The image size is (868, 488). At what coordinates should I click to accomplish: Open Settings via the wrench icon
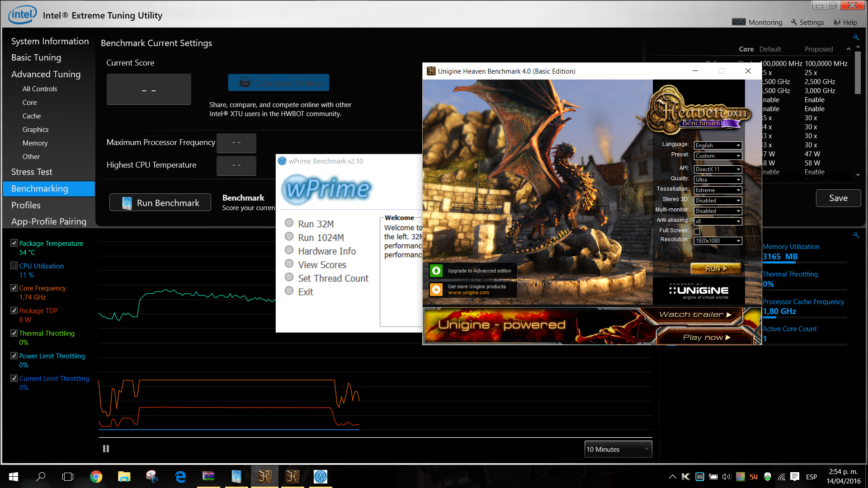794,22
